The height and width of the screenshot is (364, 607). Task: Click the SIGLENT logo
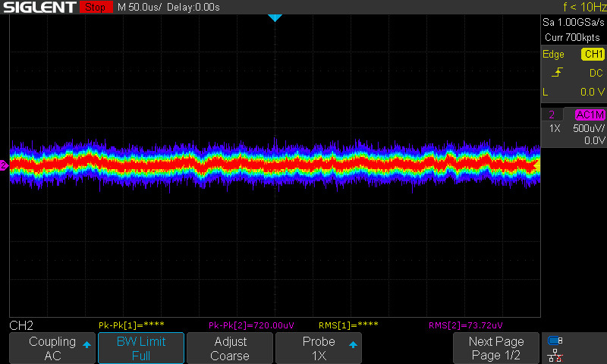[x=39, y=7]
